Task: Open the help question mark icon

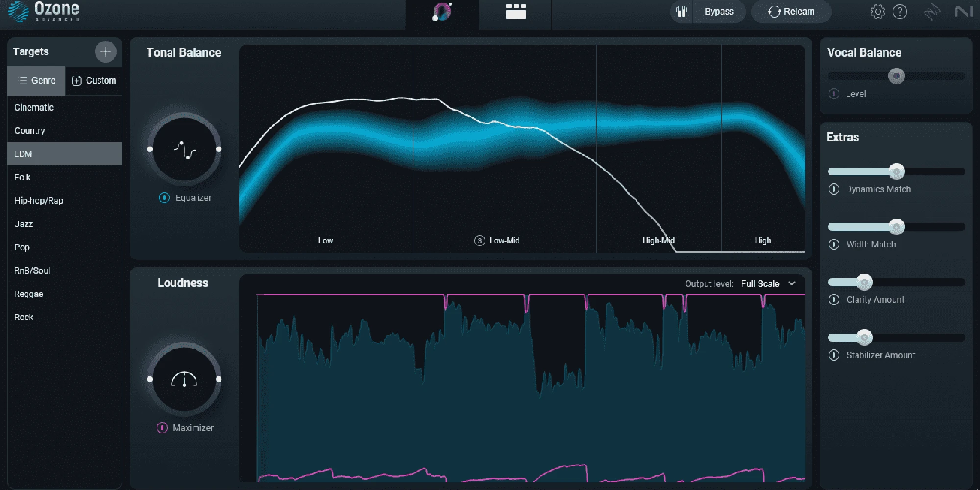Action: coord(901,12)
